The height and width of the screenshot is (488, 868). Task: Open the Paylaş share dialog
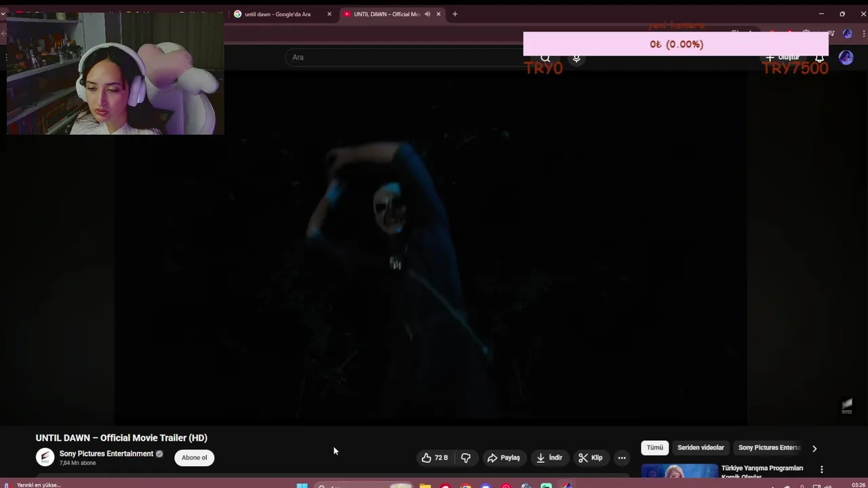click(504, 457)
